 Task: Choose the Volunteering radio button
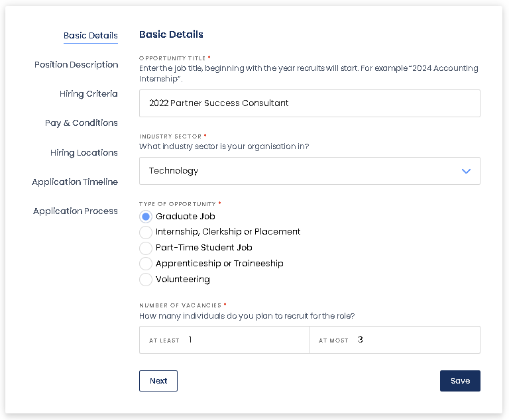point(146,280)
